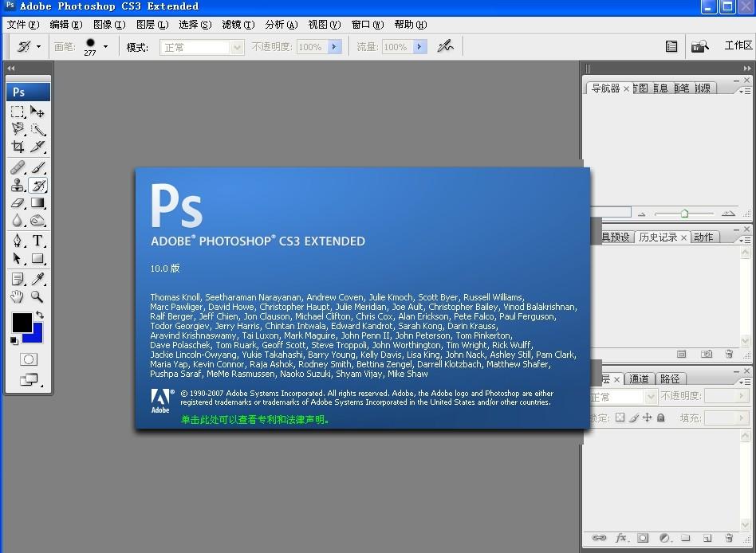Open the 不透明度 opacity slider arrow

334,47
